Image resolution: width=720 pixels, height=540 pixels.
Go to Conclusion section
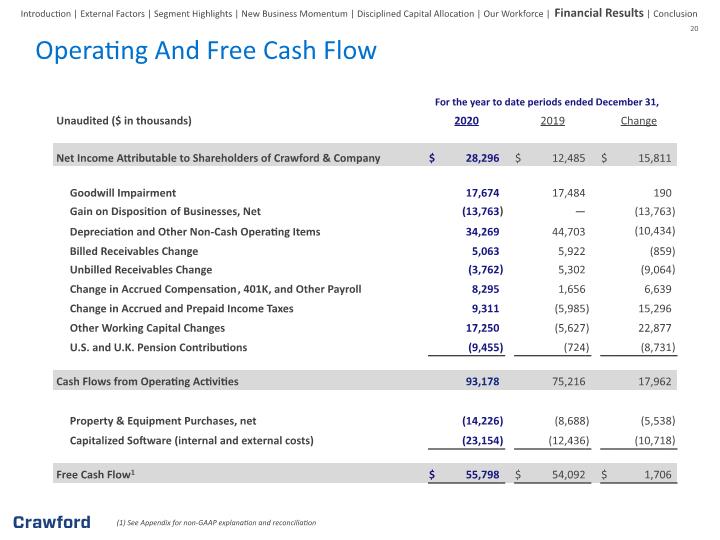675,14
